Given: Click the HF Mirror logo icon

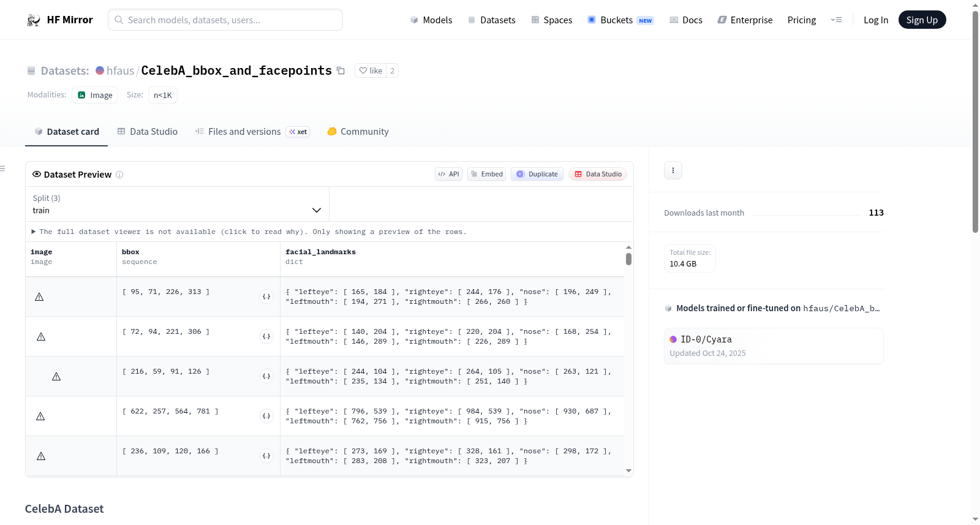Looking at the screenshot, I should (x=34, y=20).
